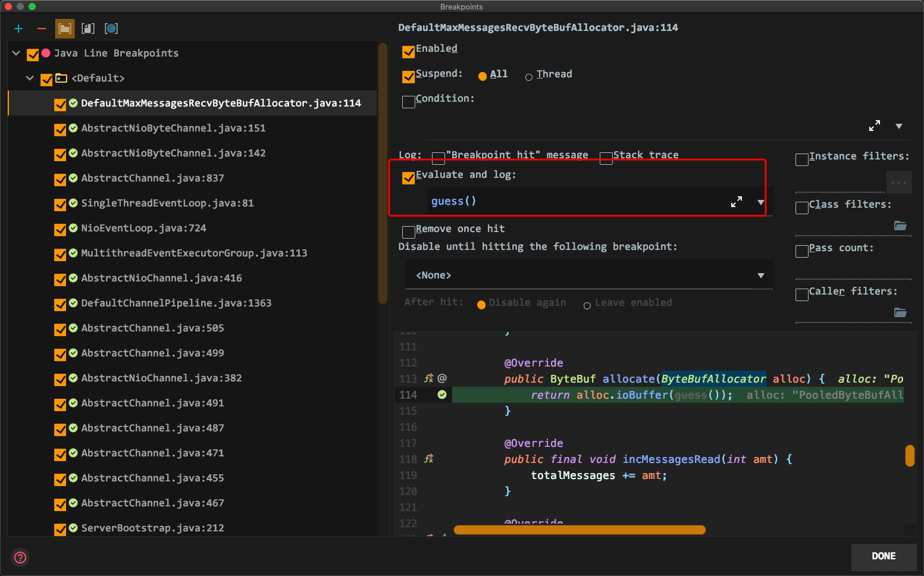
Task: Expand the Condition editor field icon
Action: (874, 126)
